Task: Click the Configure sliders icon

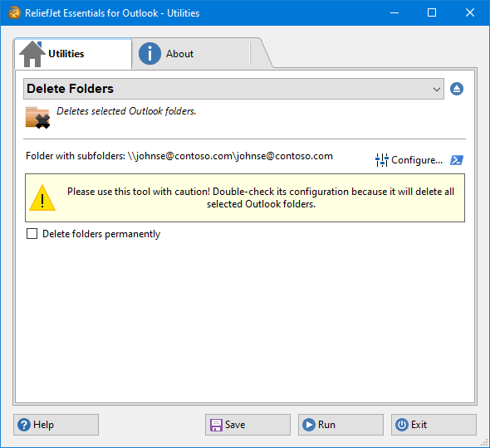Action: [381, 160]
